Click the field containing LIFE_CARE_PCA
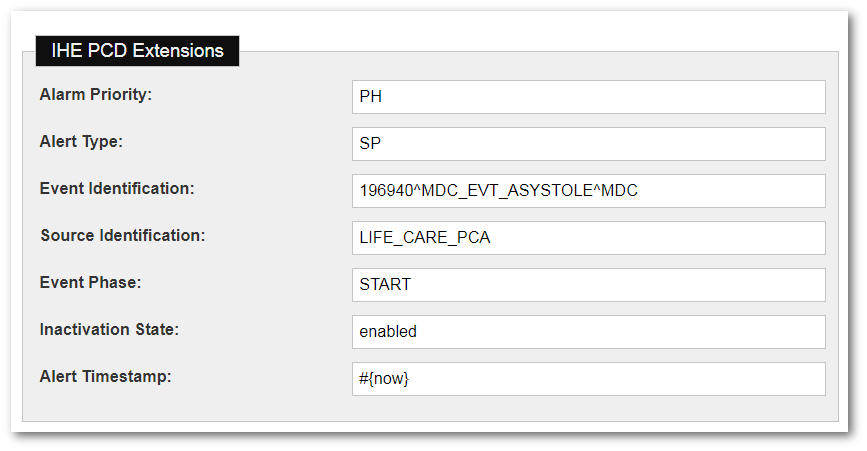 pos(588,238)
